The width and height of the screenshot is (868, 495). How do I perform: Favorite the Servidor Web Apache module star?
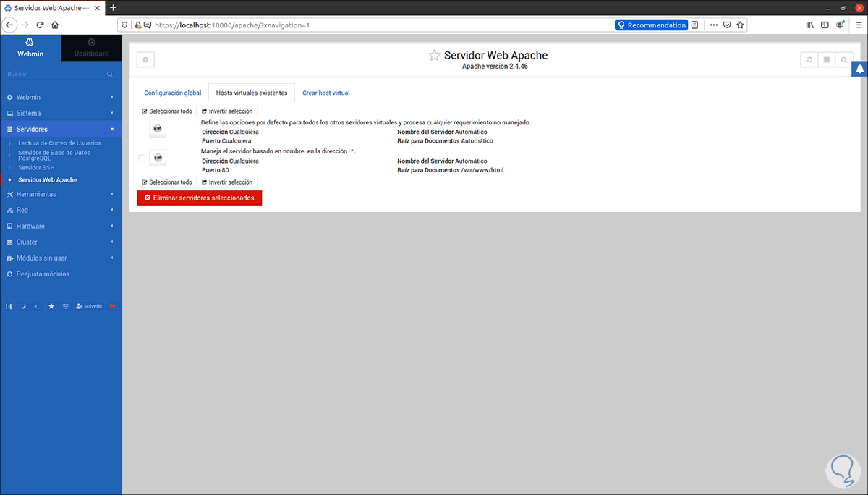pos(434,56)
